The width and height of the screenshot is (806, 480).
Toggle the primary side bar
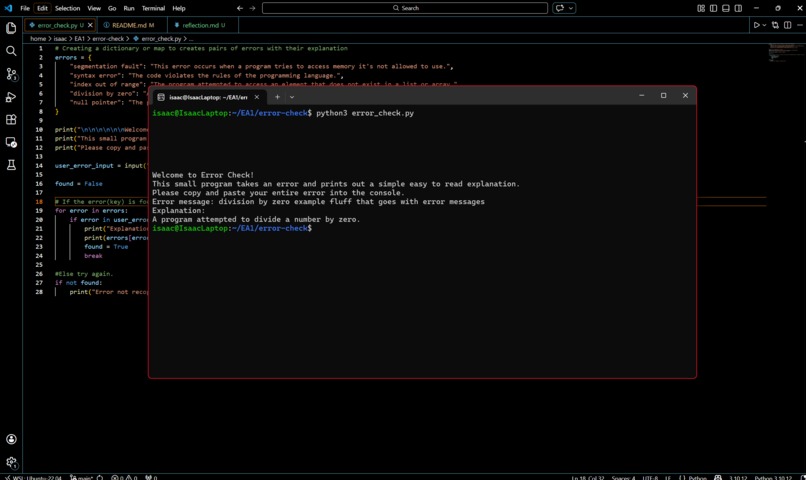pyautogui.click(x=713, y=8)
